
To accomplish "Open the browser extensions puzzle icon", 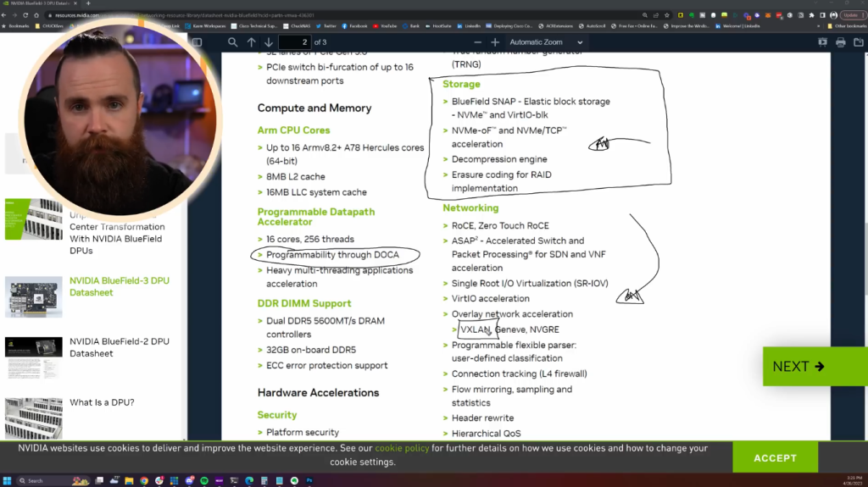I will click(811, 15).
